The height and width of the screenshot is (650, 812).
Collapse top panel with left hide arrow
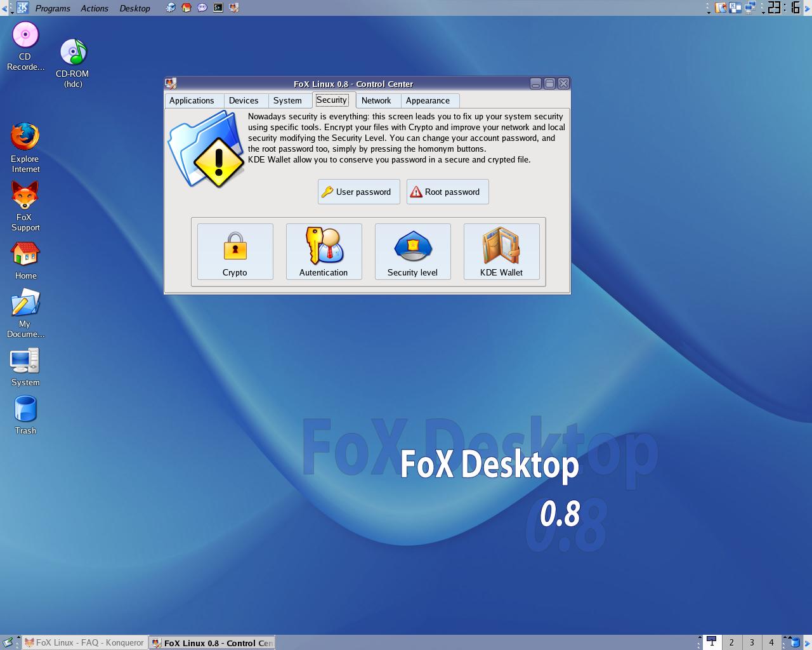coord(4,8)
